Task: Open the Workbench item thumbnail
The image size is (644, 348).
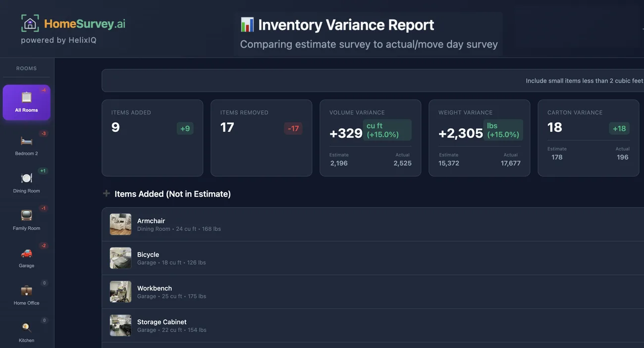Action: click(x=120, y=292)
